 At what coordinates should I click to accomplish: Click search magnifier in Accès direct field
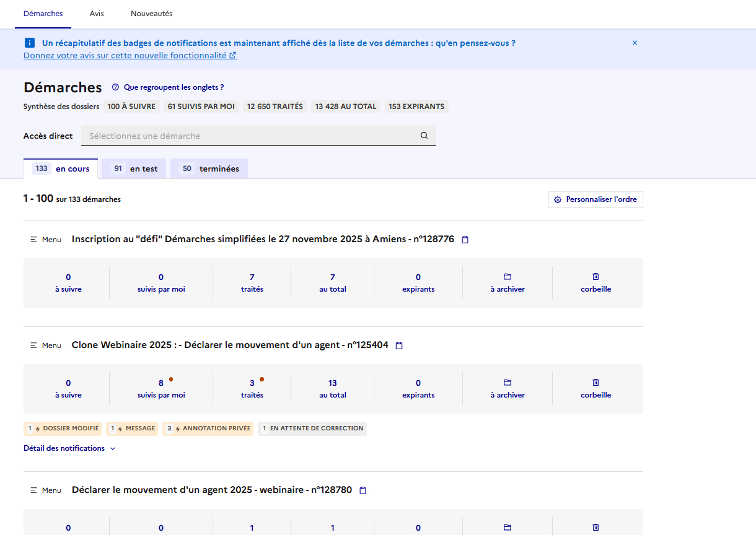pyautogui.click(x=424, y=136)
